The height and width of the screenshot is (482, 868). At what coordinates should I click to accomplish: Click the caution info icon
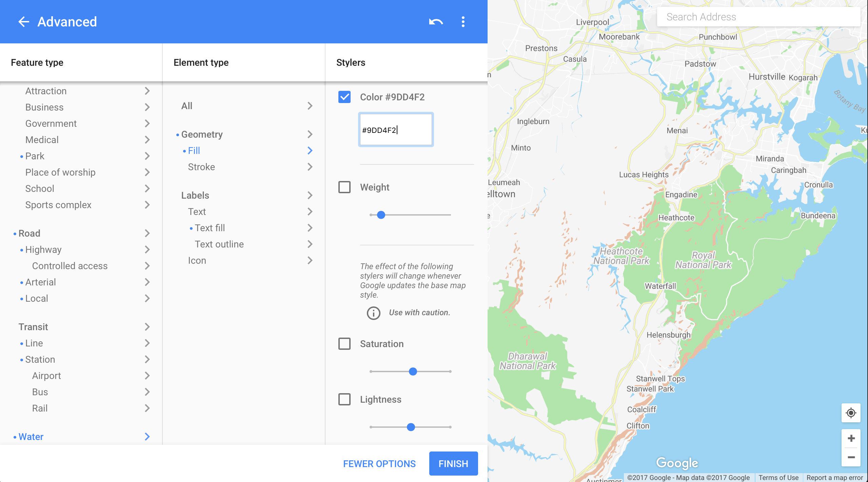[374, 313]
